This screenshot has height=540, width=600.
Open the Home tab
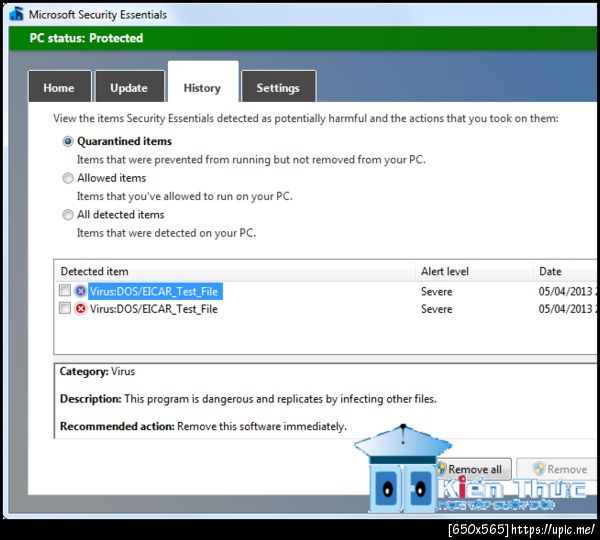[x=60, y=86]
